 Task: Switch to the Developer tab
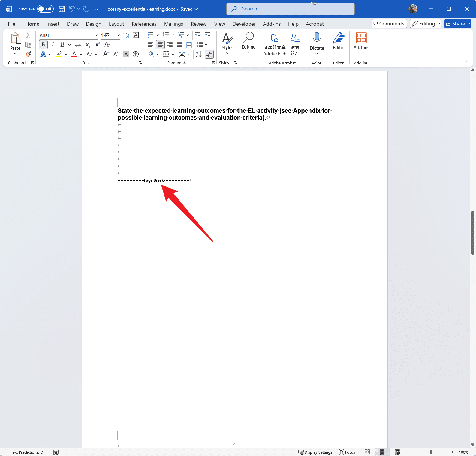(244, 24)
